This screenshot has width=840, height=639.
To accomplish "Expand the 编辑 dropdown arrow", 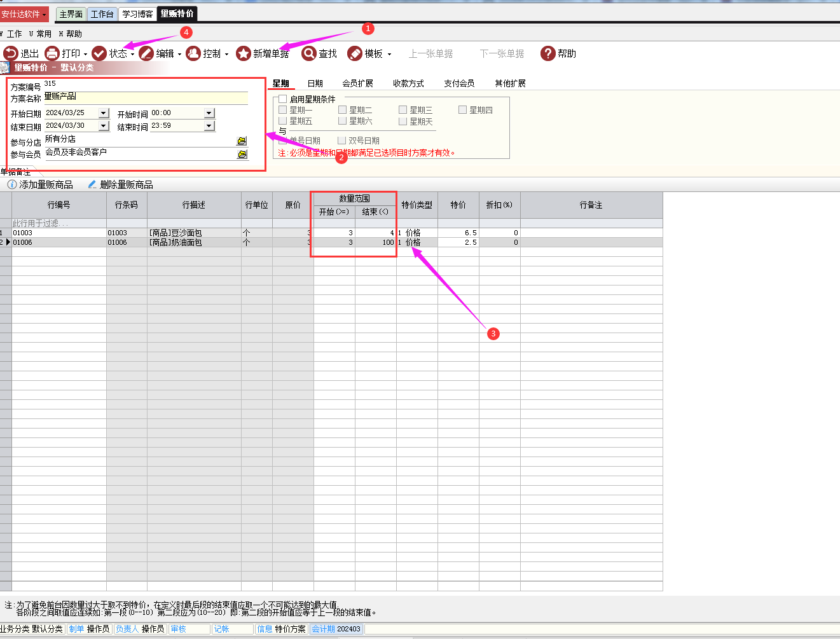I will tap(179, 54).
